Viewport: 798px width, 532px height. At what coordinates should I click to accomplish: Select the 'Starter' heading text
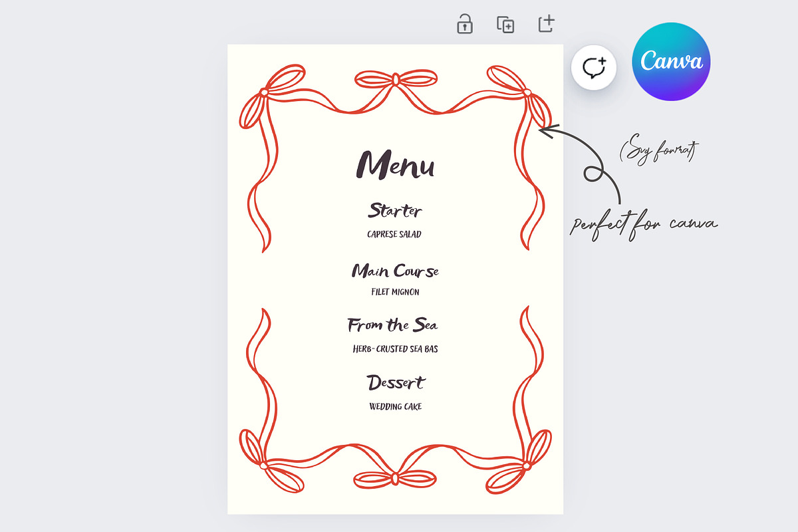(x=395, y=211)
